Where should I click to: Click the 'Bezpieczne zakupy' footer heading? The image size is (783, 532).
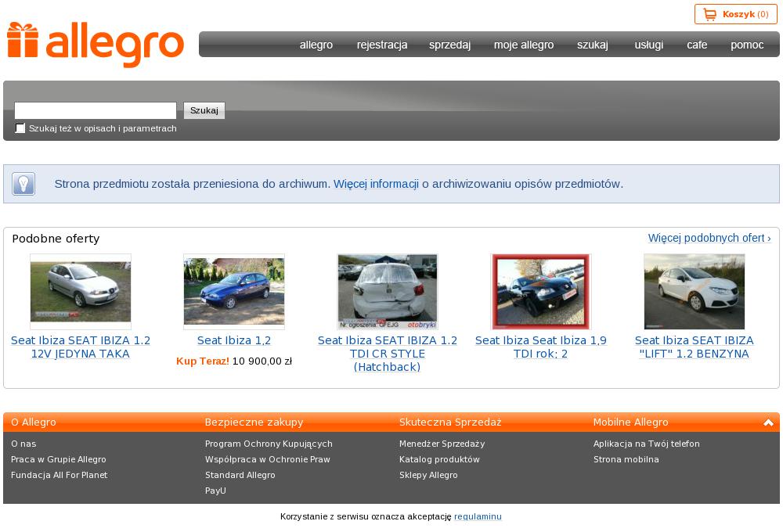[254, 422]
